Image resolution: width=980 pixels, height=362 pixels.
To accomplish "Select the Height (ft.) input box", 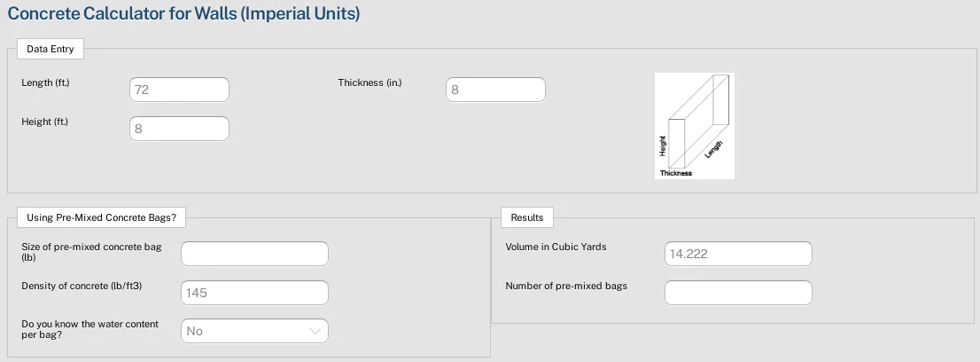I will pos(179,129).
